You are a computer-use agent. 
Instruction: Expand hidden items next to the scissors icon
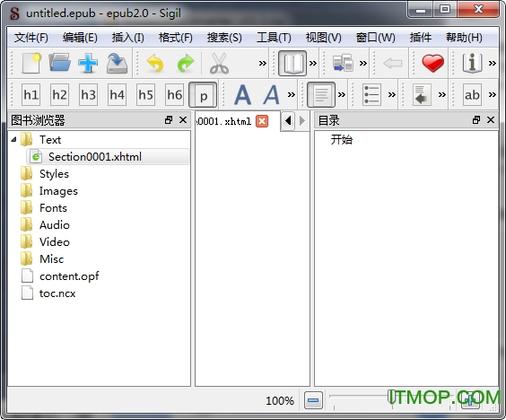[263, 63]
